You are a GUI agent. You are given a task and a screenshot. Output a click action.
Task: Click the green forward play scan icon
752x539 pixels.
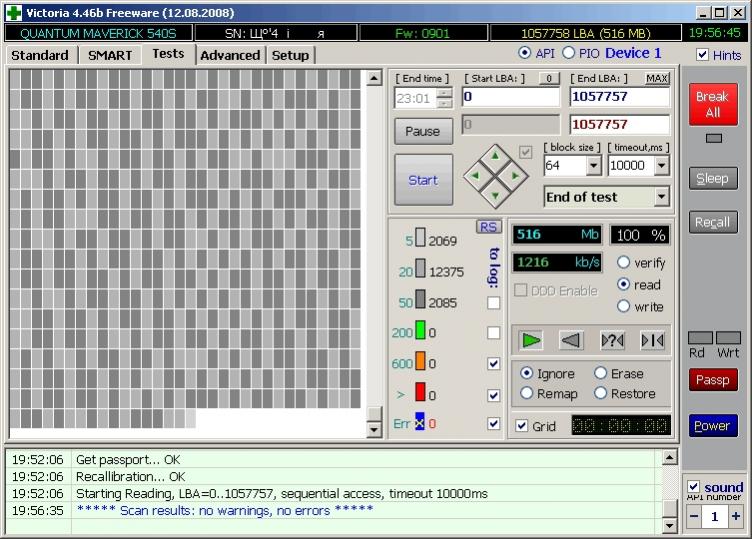click(x=531, y=340)
